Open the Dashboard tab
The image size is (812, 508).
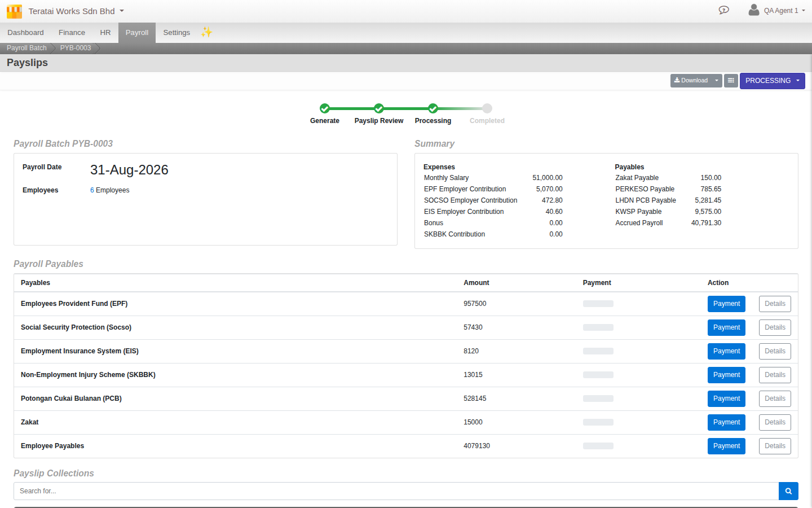click(25, 33)
